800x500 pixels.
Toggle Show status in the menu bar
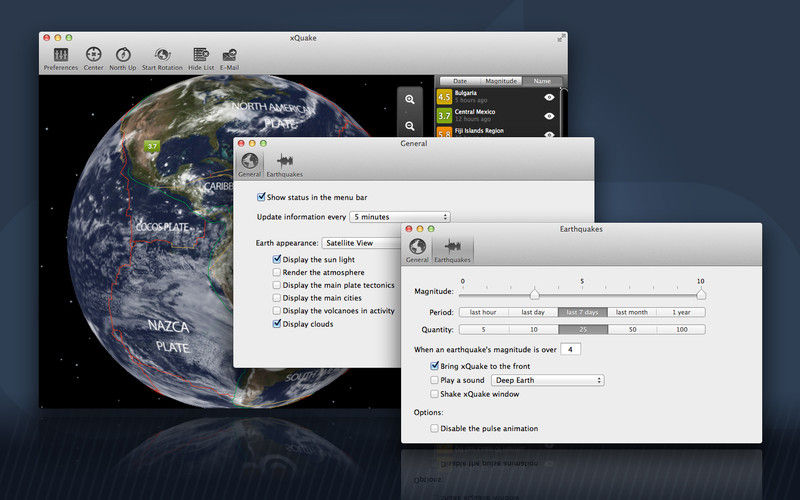coord(261,196)
